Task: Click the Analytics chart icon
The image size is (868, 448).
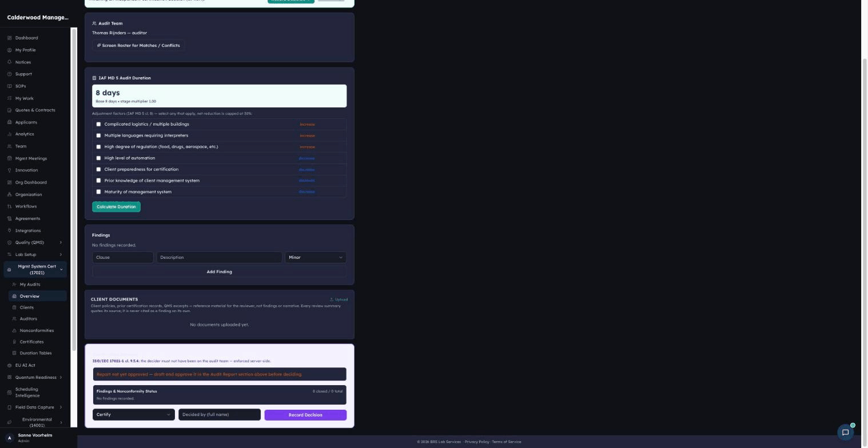Action: [x=9, y=134]
